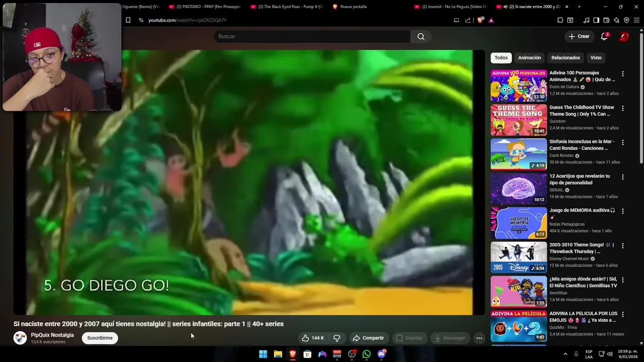Select the Visto filter chip
Viewport: 644px width, 362px height.
pyautogui.click(x=596, y=58)
